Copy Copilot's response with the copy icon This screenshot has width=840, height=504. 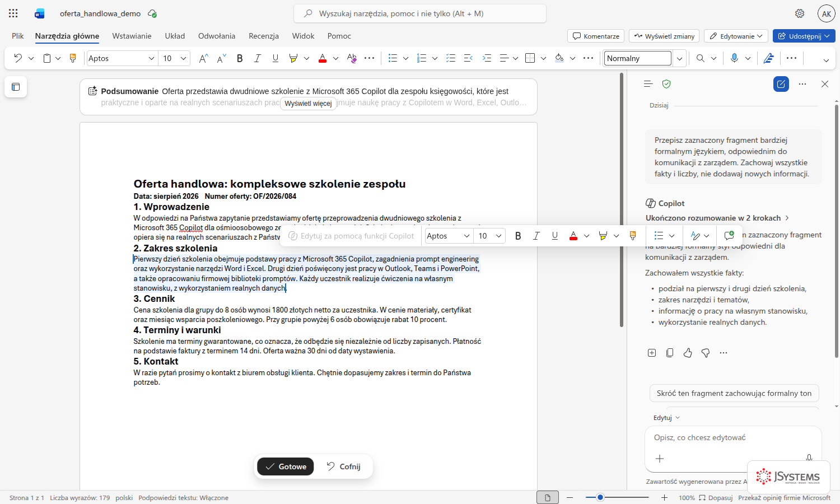coord(670,353)
